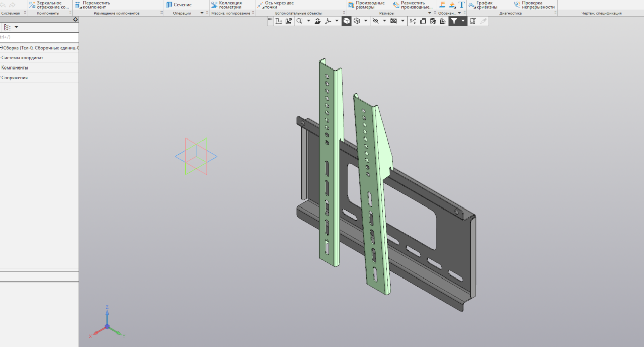Click the icon right of connected points

422,21
